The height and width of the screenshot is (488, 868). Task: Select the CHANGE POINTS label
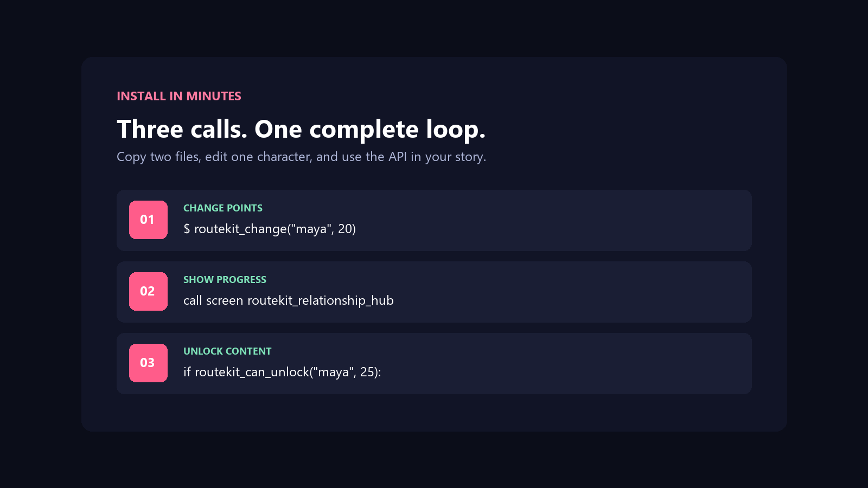click(223, 208)
